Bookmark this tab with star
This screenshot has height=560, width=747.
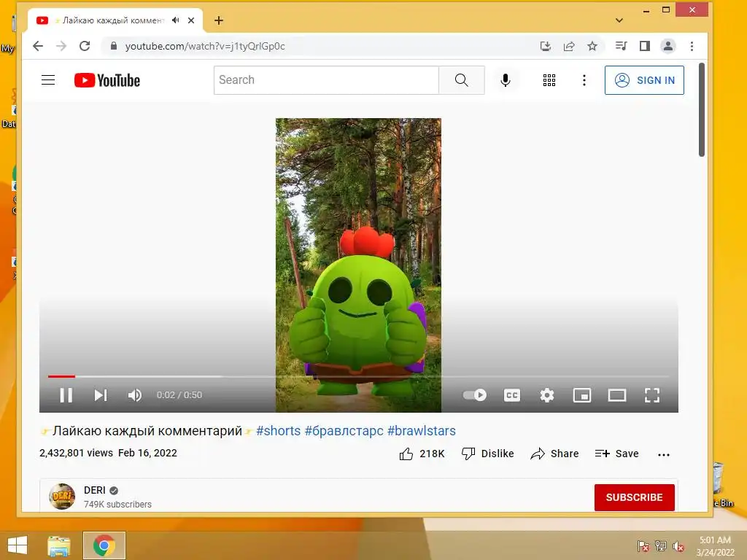tap(592, 46)
